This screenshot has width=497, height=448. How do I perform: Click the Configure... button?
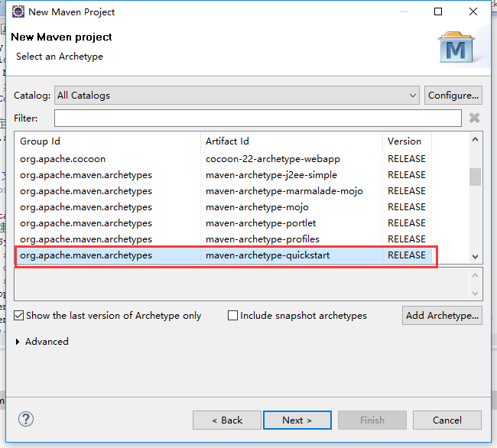click(x=453, y=95)
